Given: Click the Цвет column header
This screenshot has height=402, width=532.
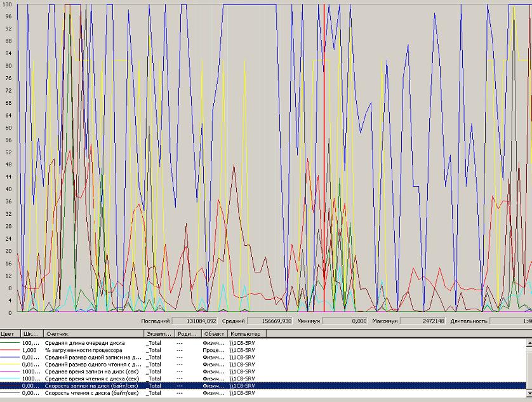Looking at the screenshot, I should (x=10, y=333).
